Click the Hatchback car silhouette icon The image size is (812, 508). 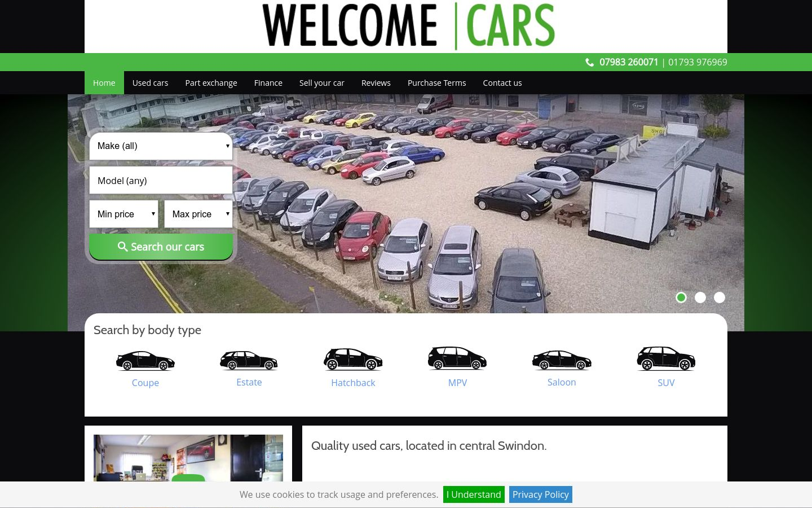tap(353, 359)
